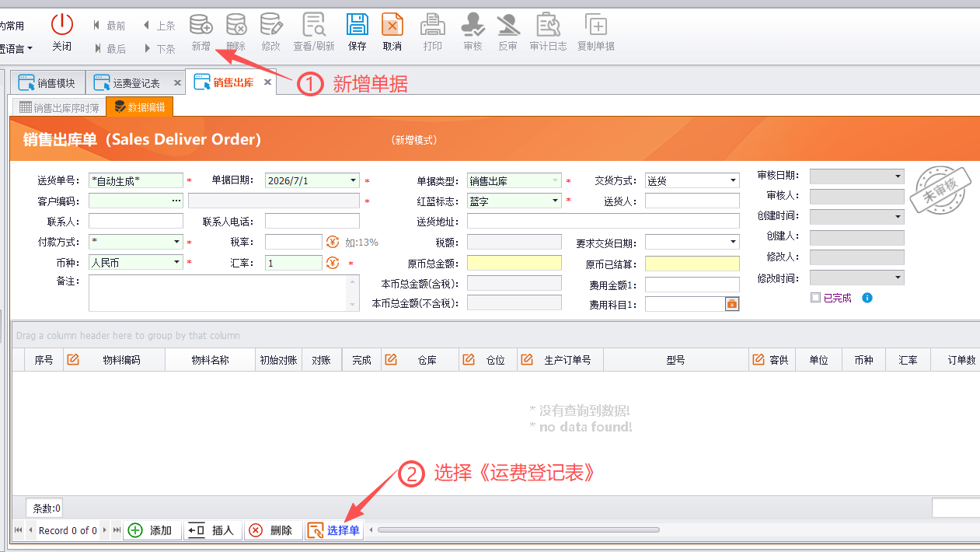Open the 销售出库序时簿 sub-tab
This screenshot has height=552, width=980.
[59, 107]
